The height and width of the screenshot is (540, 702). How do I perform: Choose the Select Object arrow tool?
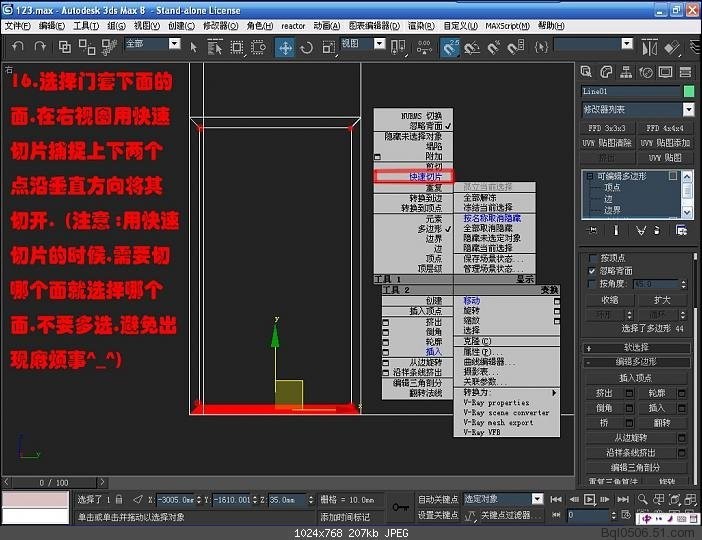[x=193, y=47]
